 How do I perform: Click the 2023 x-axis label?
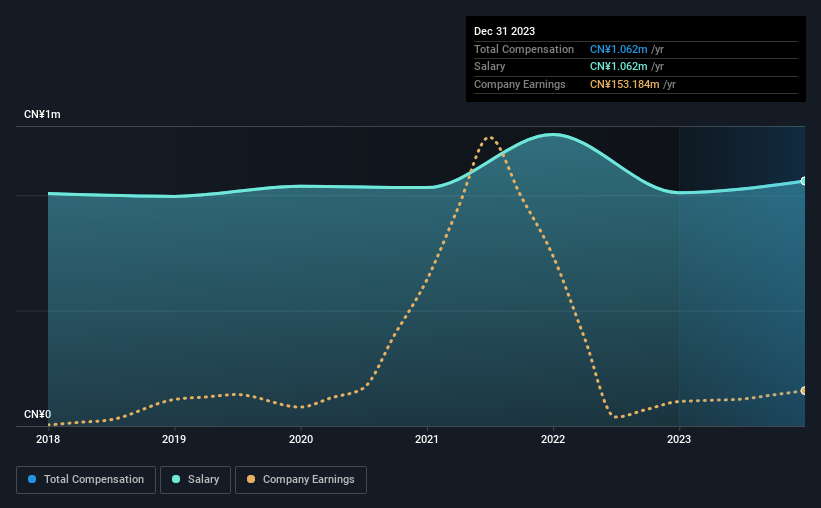679,439
